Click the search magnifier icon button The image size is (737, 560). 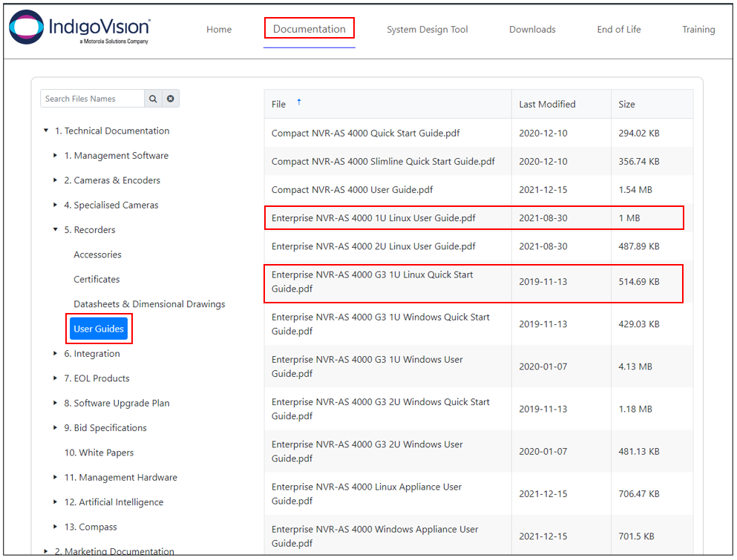[x=153, y=99]
